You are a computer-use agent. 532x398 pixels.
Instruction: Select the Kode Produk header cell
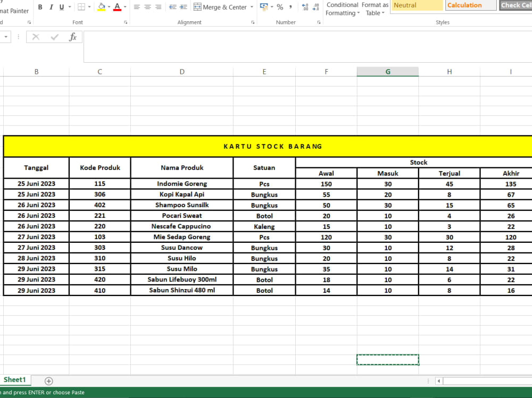(x=100, y=168)
